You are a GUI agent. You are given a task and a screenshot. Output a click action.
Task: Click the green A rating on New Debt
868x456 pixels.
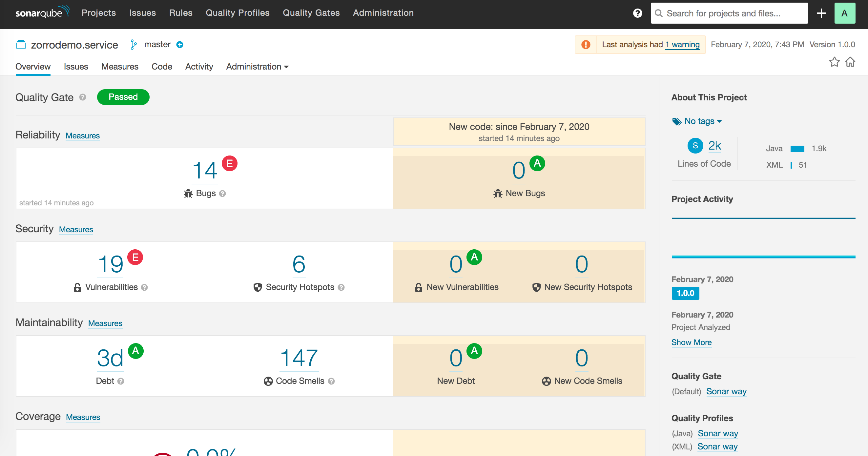coord(474,351)
